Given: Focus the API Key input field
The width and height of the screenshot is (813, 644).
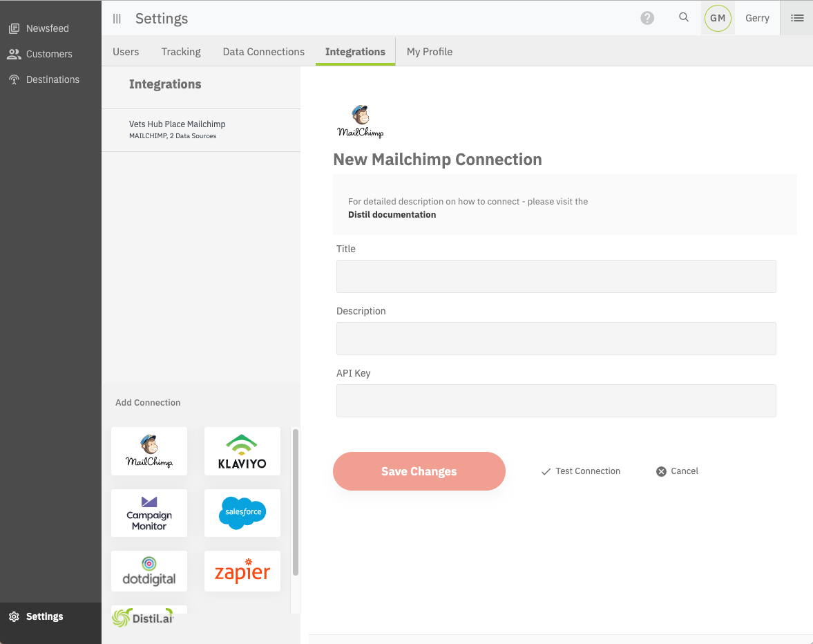Looking at the screenshot, I should pos(556,401).
